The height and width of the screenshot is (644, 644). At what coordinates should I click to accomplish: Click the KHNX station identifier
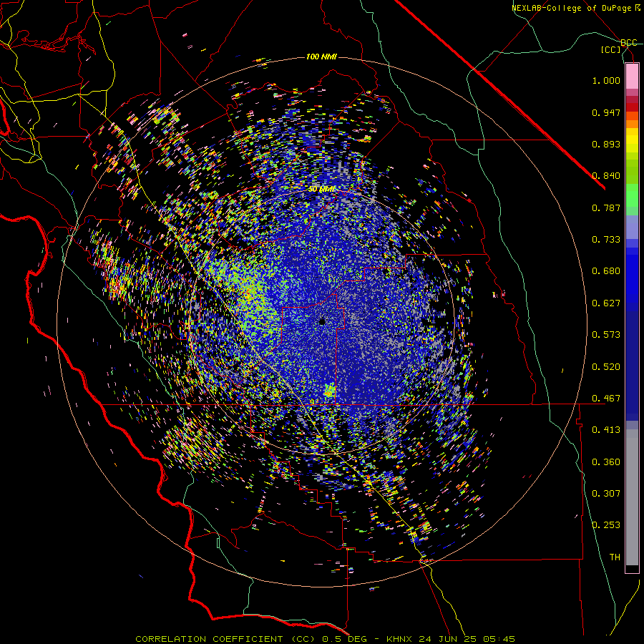[x=399, y=639]
